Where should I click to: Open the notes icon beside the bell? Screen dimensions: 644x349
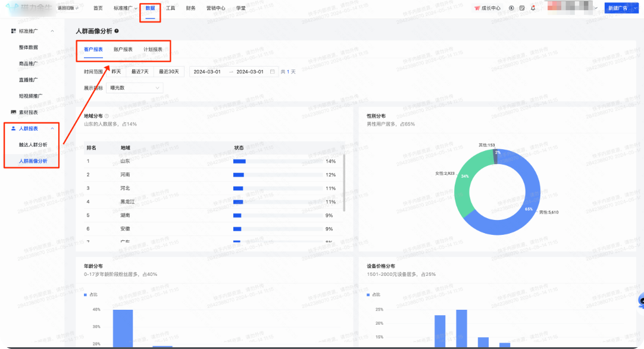pos(522,8)
